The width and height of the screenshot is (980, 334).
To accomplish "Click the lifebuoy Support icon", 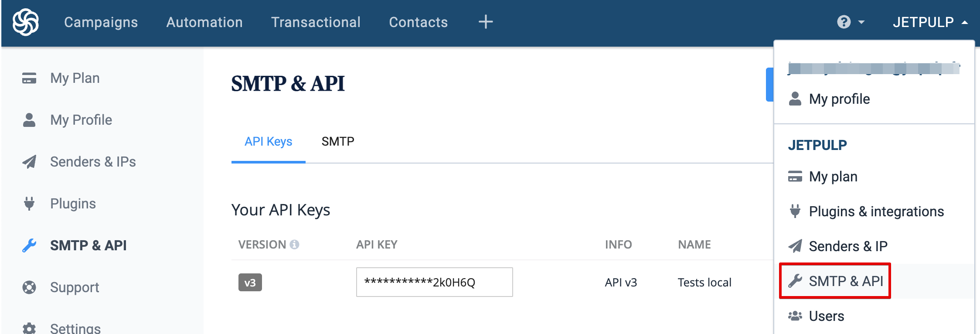I will [29, 287].
